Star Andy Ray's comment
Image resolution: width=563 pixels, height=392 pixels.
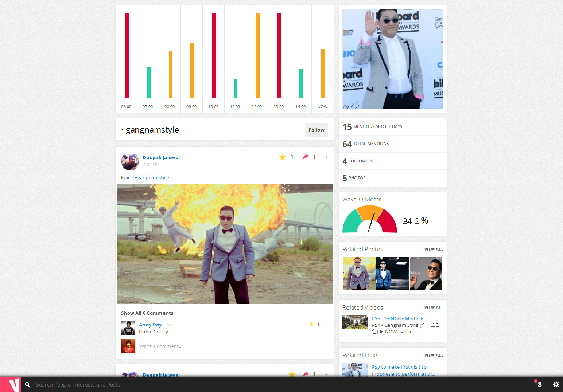tap(311, 324)
